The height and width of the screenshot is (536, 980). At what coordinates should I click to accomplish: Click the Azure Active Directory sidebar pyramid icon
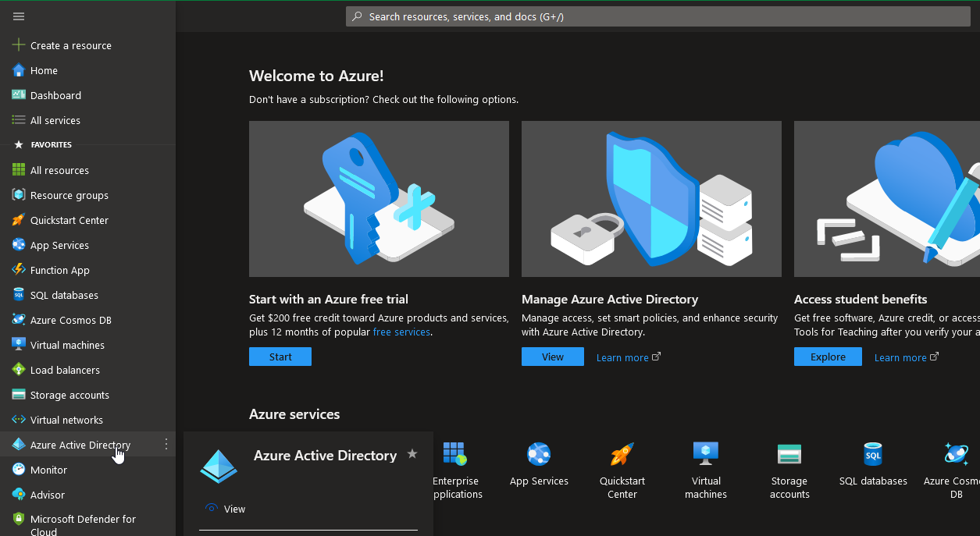(19, 445)
